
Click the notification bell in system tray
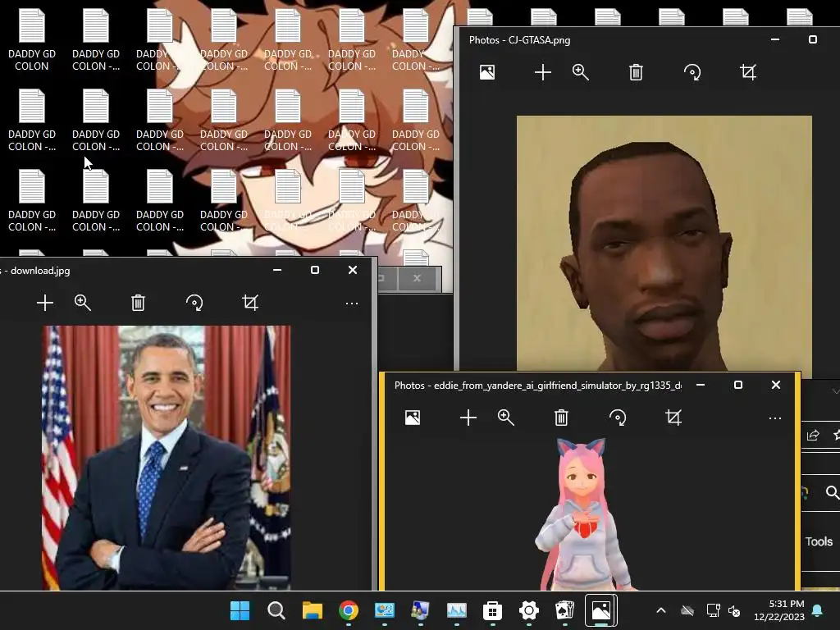coord(818,610)
